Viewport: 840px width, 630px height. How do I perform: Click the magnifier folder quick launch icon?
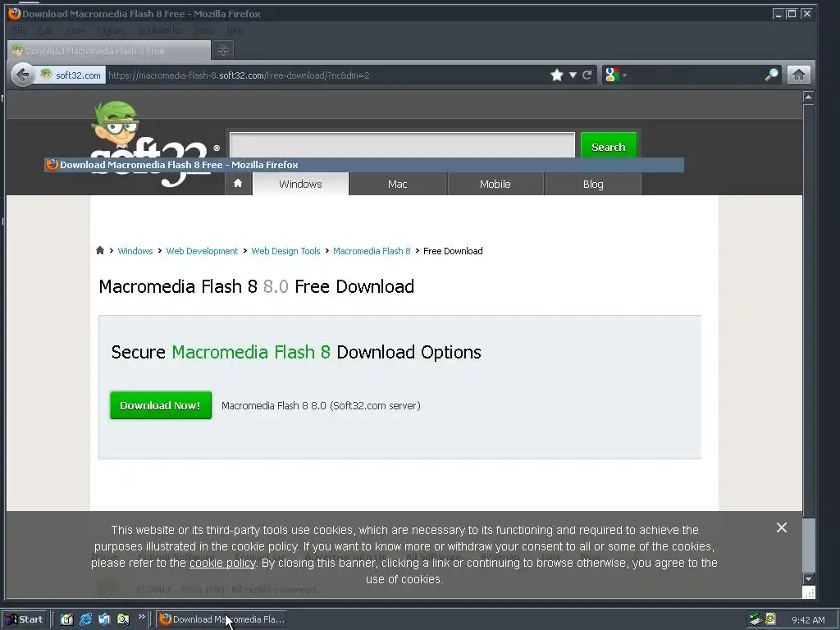coord(123,619)
